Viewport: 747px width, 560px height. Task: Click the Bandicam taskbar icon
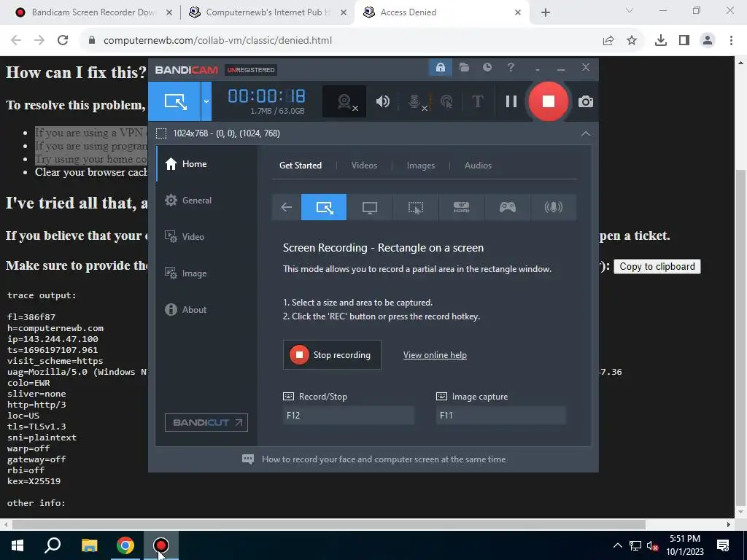tap(161, 545)
